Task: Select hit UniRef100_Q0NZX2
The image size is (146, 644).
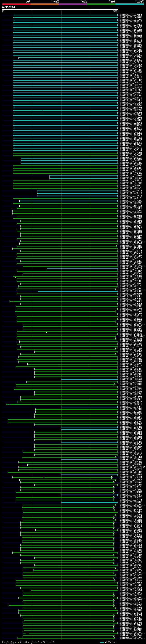Action: (x=131, y=158)
